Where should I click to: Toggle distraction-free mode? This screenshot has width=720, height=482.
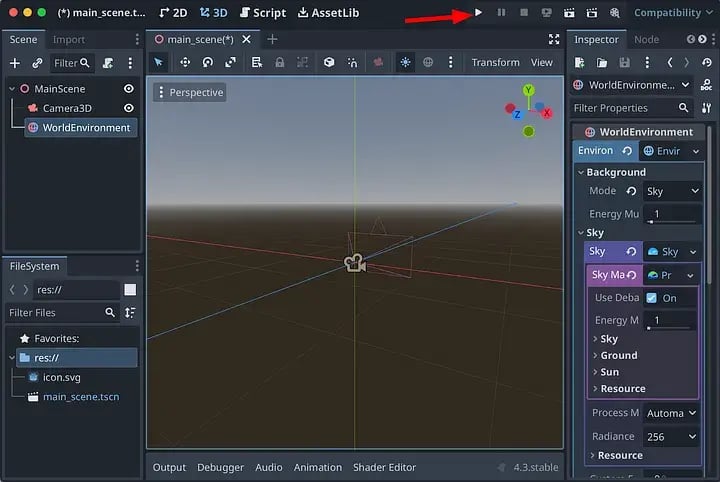[x=554, y=39]
